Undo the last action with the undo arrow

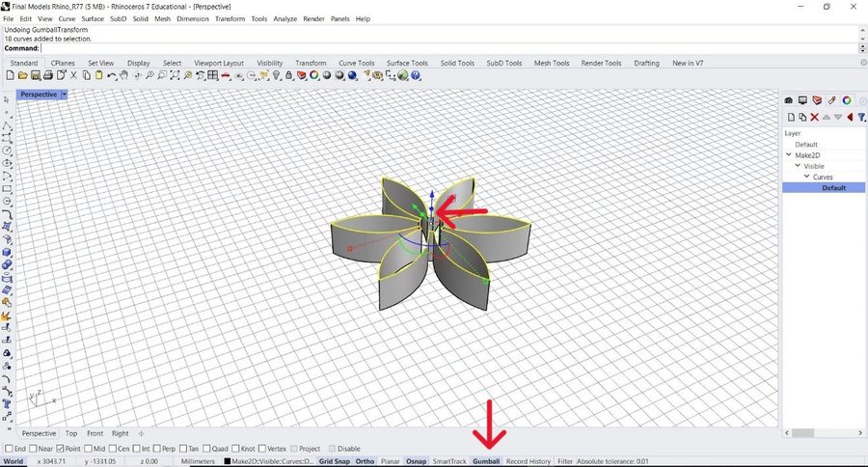coord(112,75)
